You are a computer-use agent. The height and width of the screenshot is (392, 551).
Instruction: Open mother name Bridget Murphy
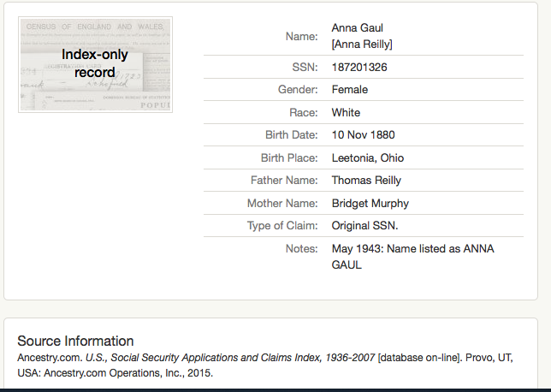click(x=370, y=204)
